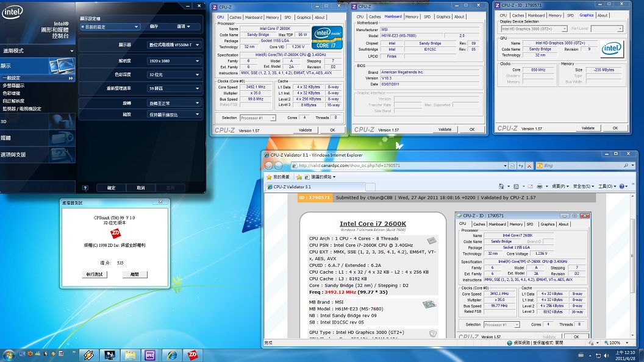
Task: Click the Bing search input box
Action: [581, 165]
